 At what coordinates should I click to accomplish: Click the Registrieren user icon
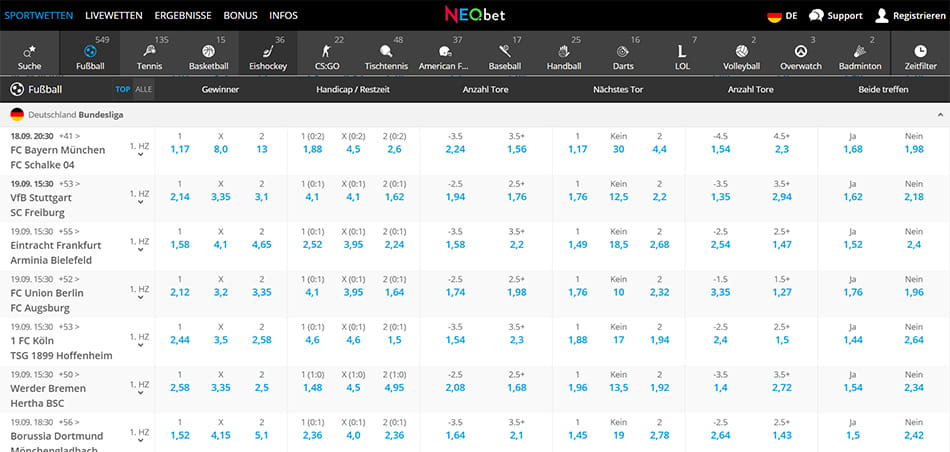882,16
